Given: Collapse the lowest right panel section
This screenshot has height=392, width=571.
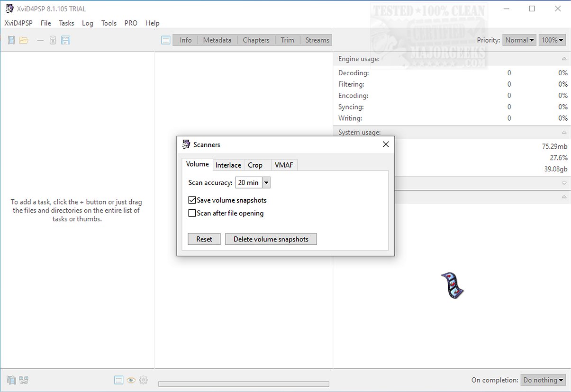Looking at the screenshot, I should click(x=564, y=197).
